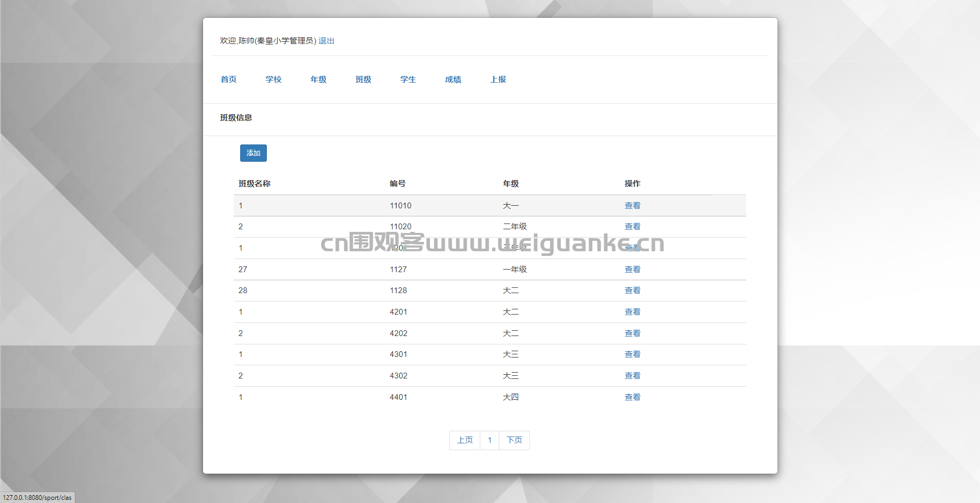This screenshot has width=980, height=503.
Task: Click the status bar URL 127.0.0.1:8080/sport/clas
Action: pyautogui.click(x=37, y=498)
